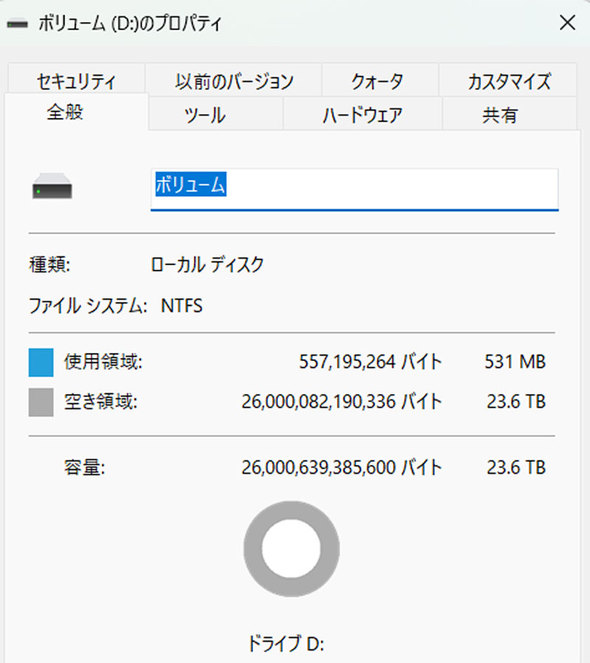Click the 容量: label
Viewport: 590px width, 663px height.
[x=85, y=468]
